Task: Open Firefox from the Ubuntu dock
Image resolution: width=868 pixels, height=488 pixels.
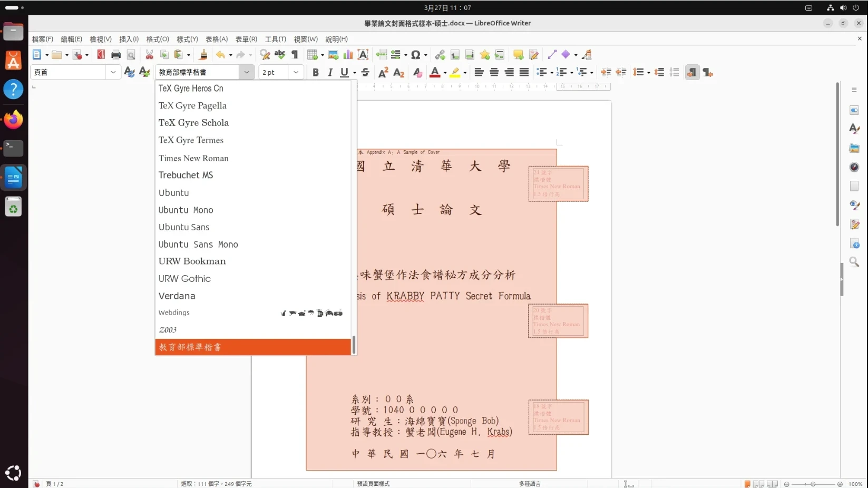Action: point(13,120)
